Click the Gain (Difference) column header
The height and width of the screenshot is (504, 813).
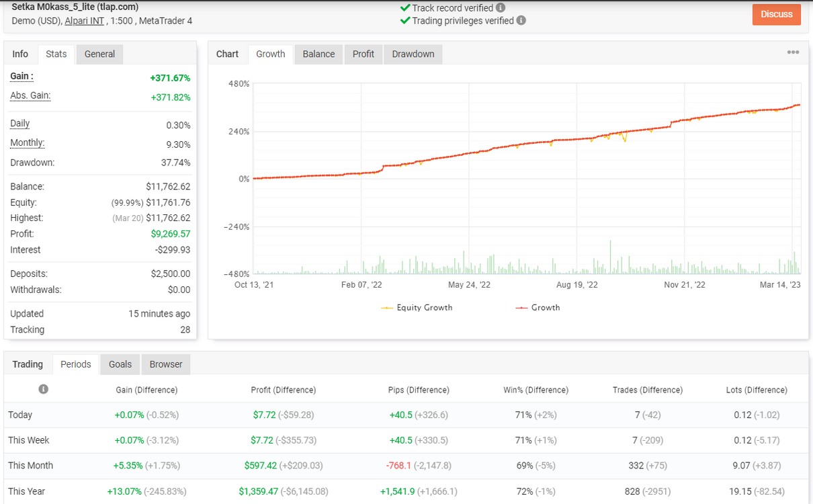coord(146,390)
